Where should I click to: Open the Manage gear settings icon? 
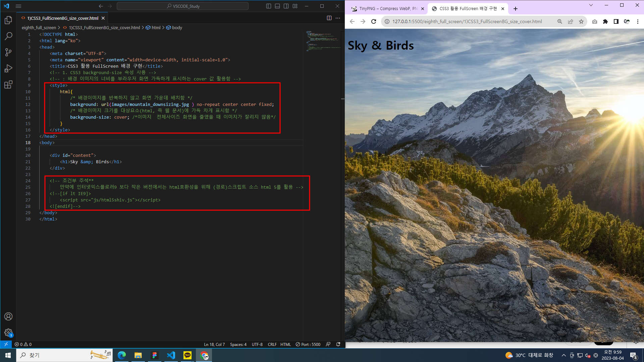coord(8,333)
